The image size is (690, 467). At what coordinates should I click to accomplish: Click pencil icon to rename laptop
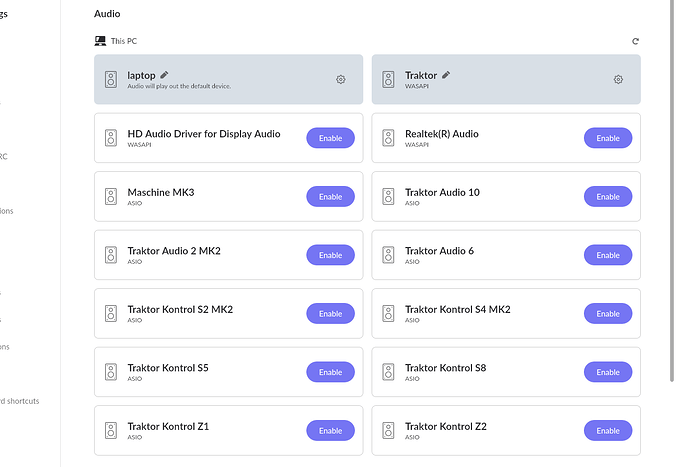coord(165,75)
